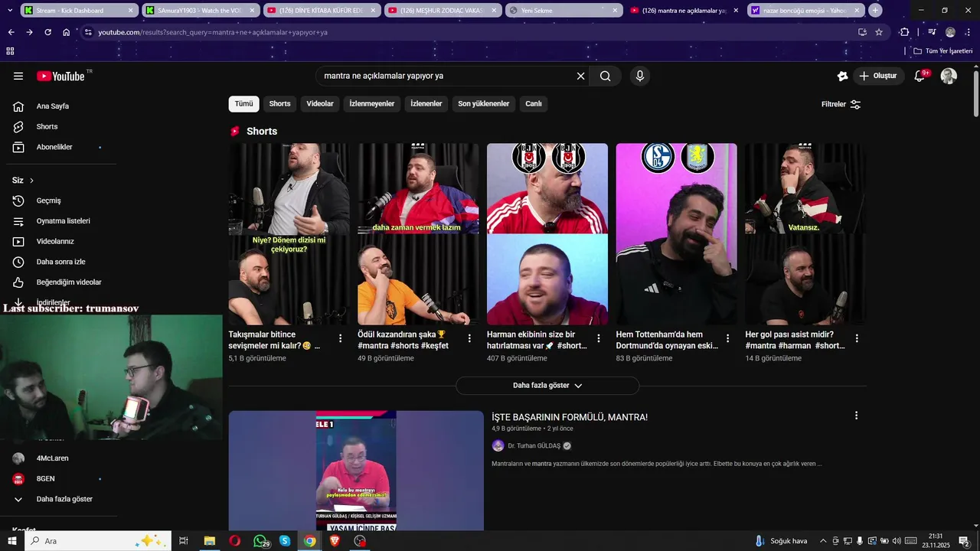Open options menu for 'Hem Tottenham'da' Short
The image size is (980, 551).
point(727,338)
